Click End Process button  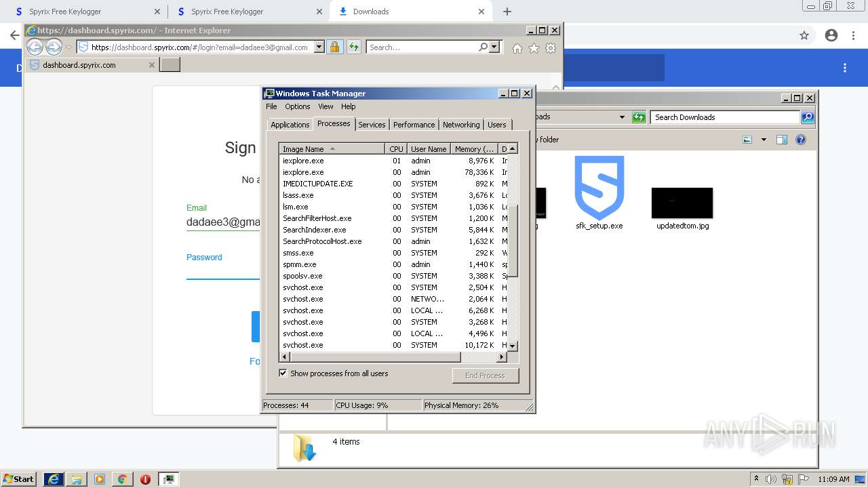click(x=485, y=375)
